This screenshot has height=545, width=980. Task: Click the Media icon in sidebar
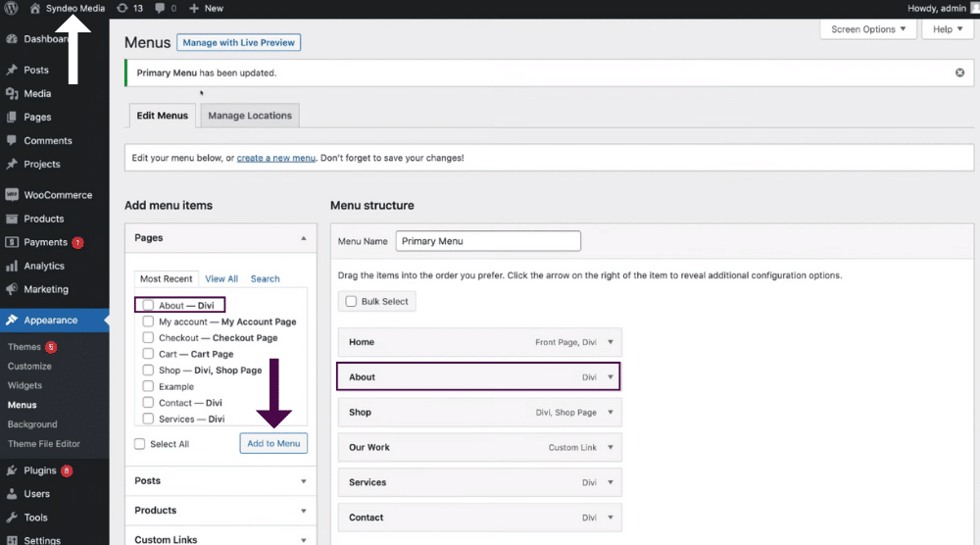[x=12, y=93]
